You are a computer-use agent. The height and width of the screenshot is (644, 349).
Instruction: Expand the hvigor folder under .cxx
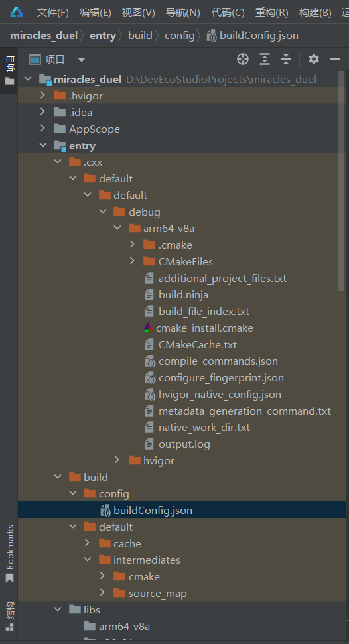pos(117,460)
